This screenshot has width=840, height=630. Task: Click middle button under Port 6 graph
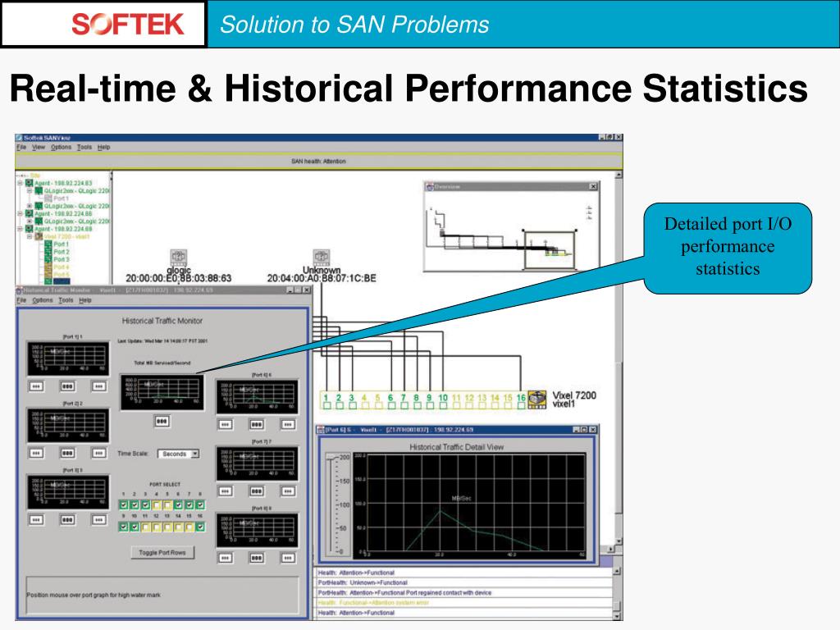[x=257, y=424]
